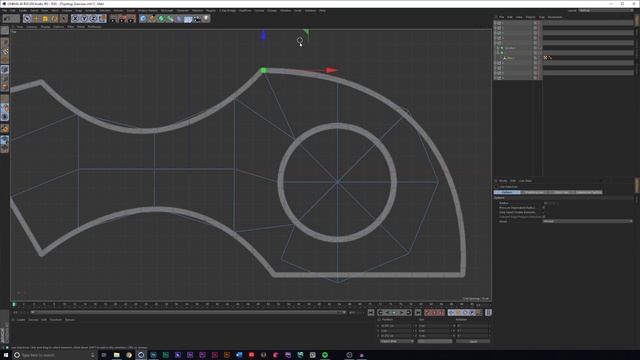Image resolution: width=640 pixels, height=360 pixels.
Task: Toggle Only Select Visible Elements checkbox
Action: 544,212
